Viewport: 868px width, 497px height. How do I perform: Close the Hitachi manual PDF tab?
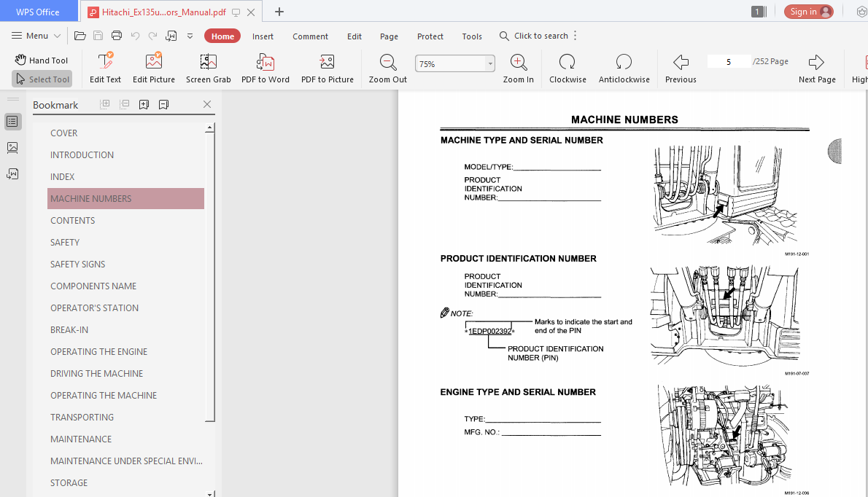coord(251,12)
